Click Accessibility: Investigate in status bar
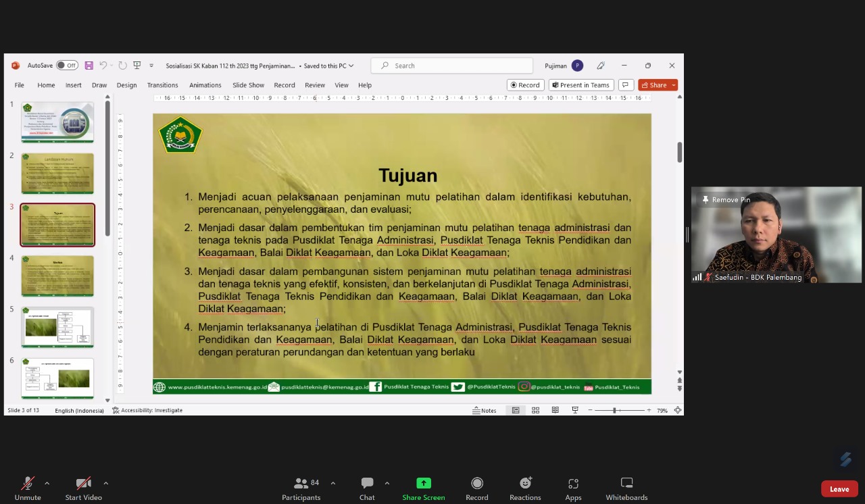Screen dimensions: 865x504 (147, 410)
